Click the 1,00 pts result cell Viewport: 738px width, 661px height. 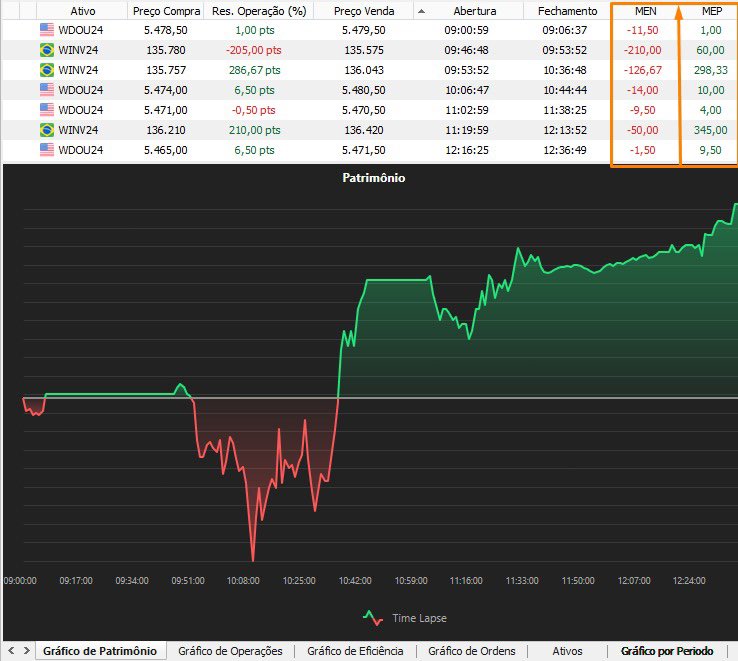tap(255, 30)
